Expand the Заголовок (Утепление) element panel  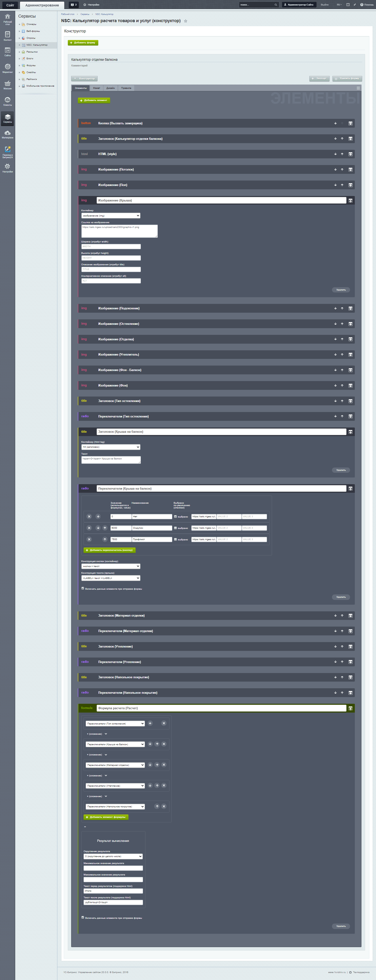coord(350,646)
